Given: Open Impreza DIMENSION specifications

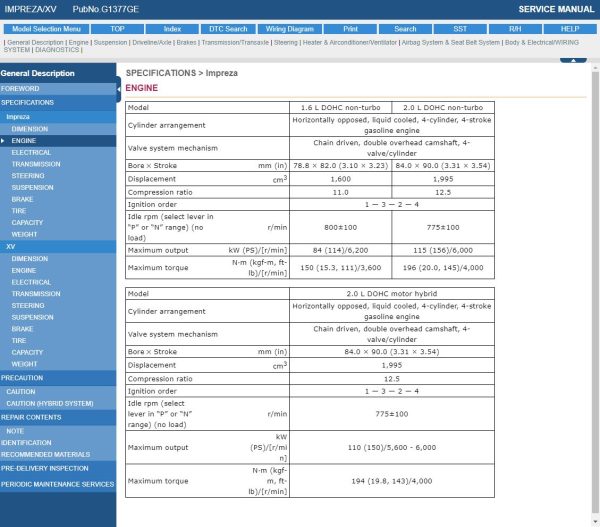Looking at the screenshot, I should click(58, 129).
